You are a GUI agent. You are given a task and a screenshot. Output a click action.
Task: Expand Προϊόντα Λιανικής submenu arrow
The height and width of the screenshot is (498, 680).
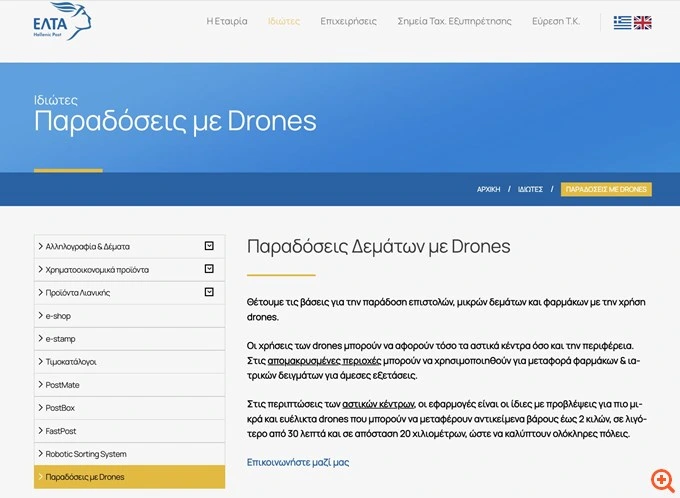209,292
